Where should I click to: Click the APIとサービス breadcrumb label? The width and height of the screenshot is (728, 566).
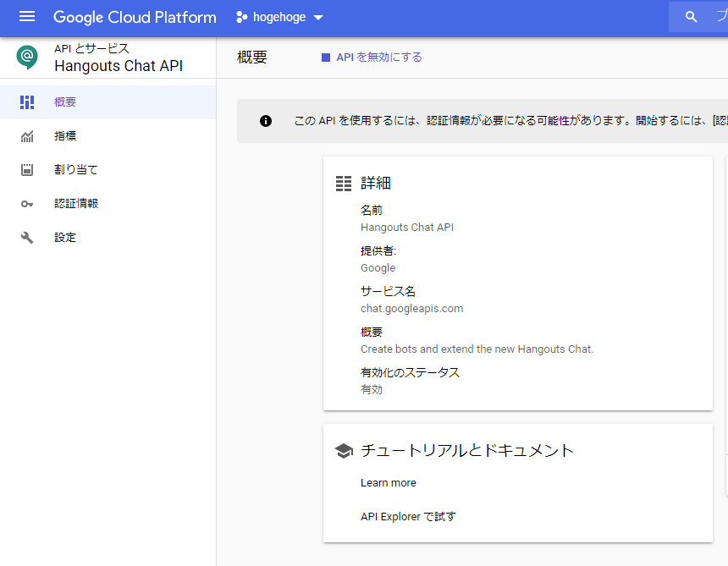(91, 49)
